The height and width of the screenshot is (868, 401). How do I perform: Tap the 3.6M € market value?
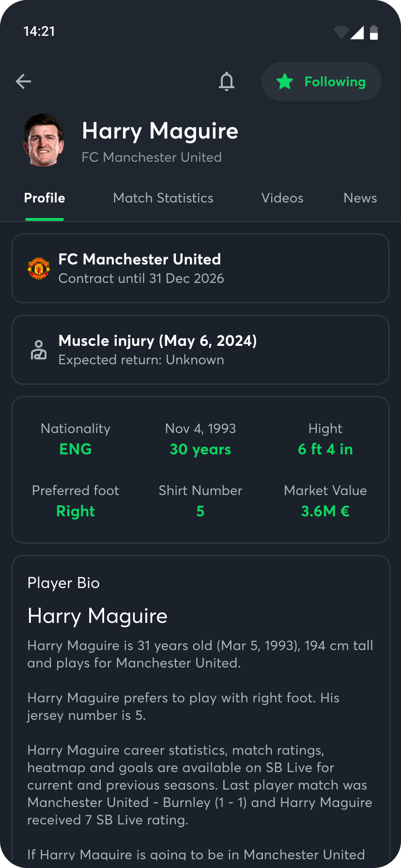coord(325,511)
